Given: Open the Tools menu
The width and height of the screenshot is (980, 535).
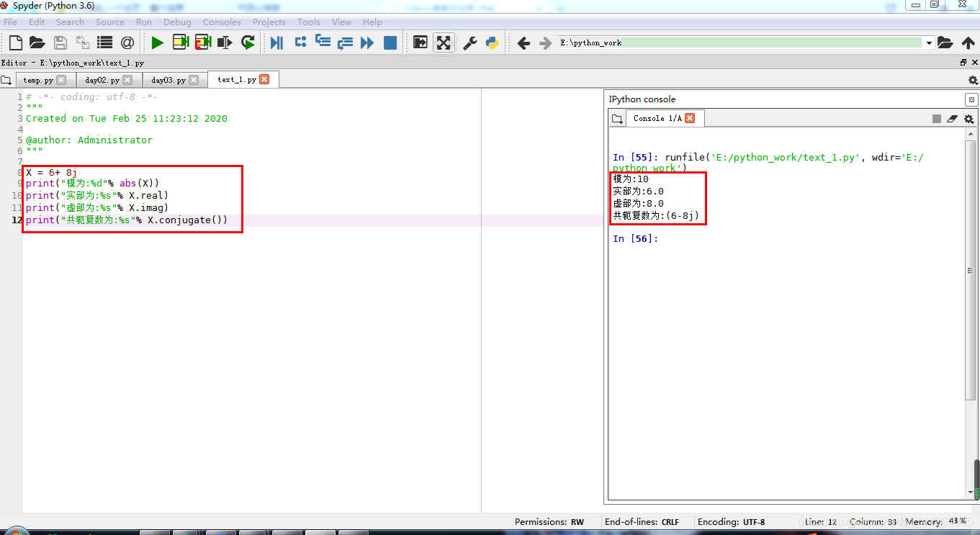Looking at the screenshot, I should click(x=309, y=22).
